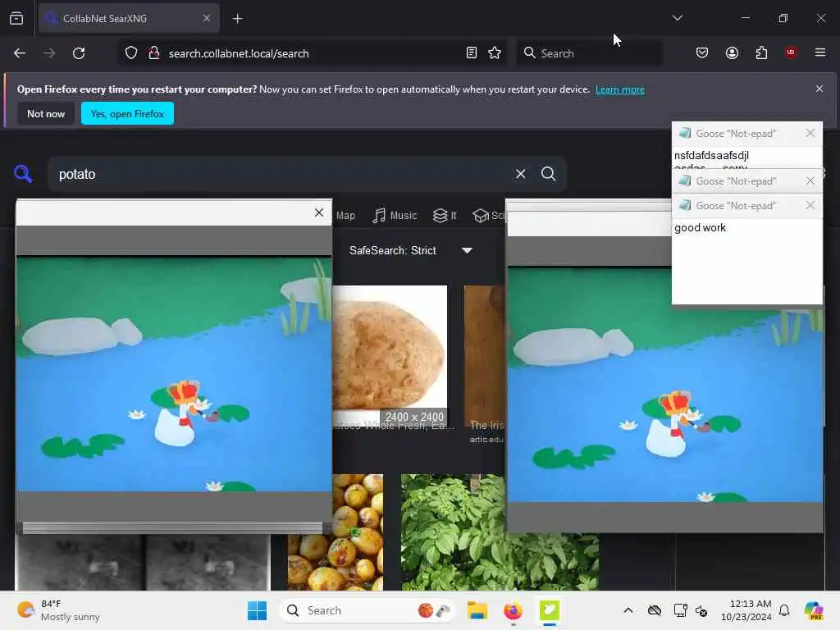The image size is (840, 630).
Task: Open the notifications bell icon
Action: pyautogui.click(x=783, y=610)
